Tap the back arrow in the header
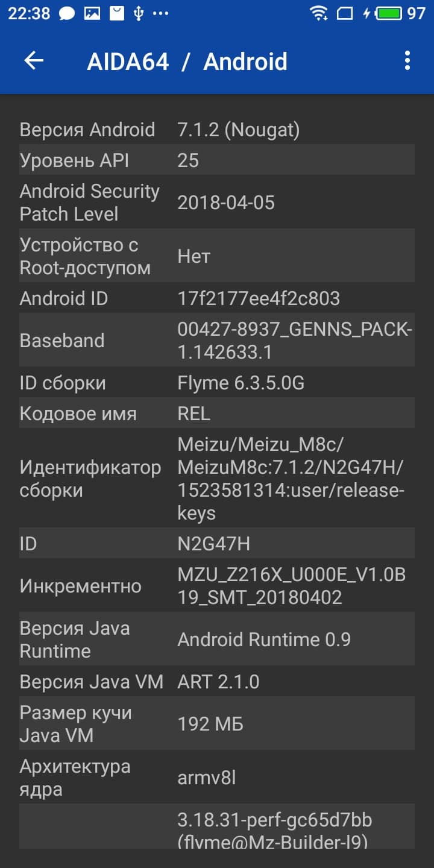 coord(34,61)
